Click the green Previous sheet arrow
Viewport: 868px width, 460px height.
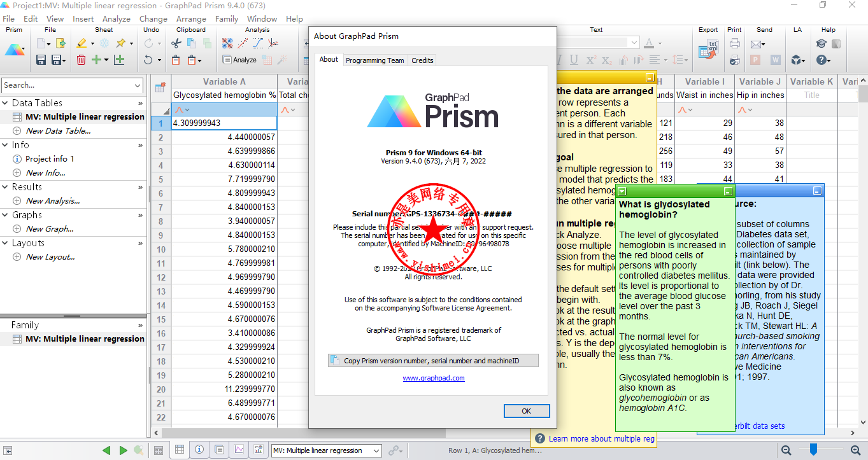pyautogui.click(x=106, y=450)
